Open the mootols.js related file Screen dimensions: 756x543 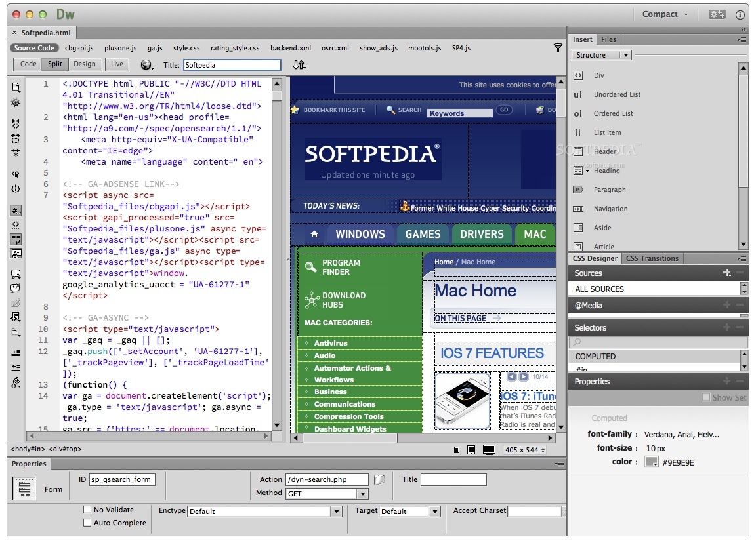point(425,48)
